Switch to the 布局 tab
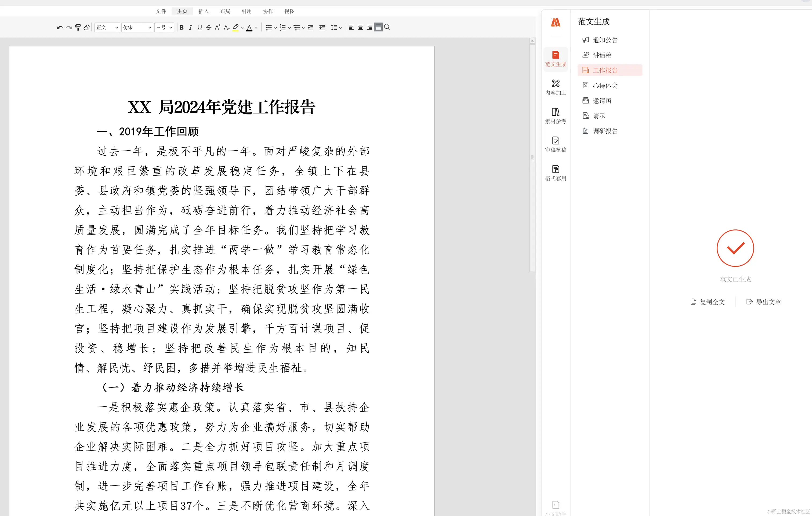 (x=225, y=11)
